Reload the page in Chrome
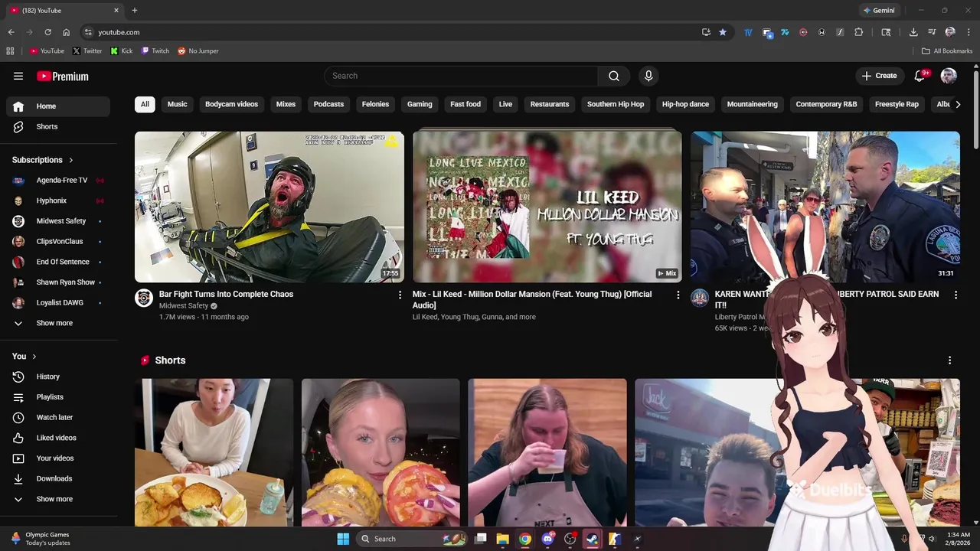 tap(47, 32)
